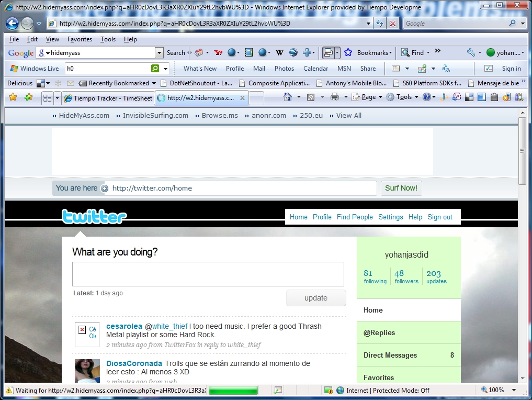Click the You are here URL field

(x=241, y=188)
